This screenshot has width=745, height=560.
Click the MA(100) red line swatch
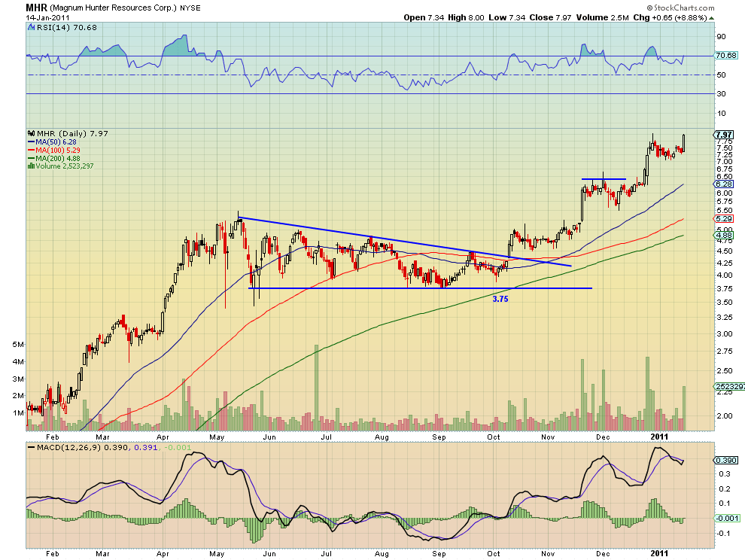click(32, 151)
